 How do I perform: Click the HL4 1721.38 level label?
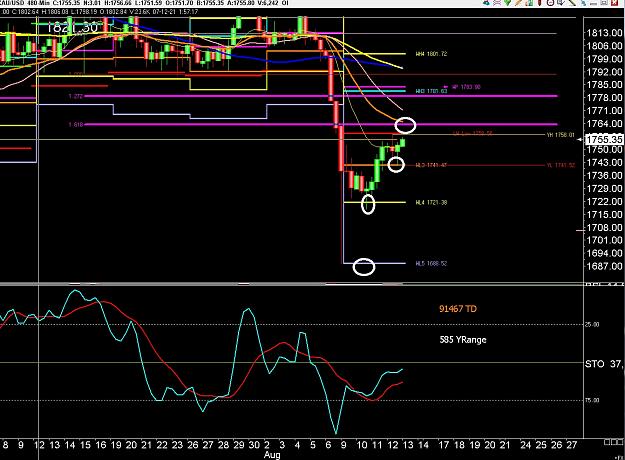(x=431, y=202)
